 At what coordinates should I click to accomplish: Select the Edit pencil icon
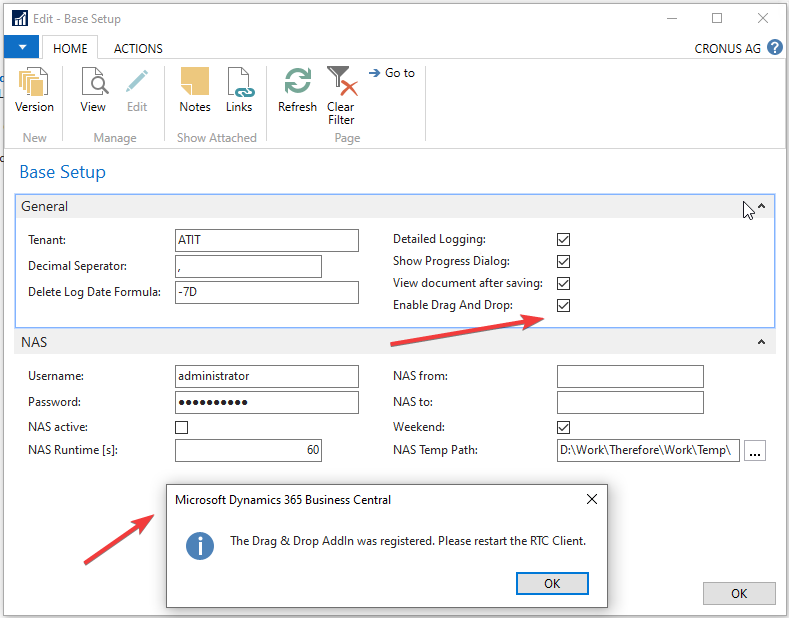tap(136, 82)
